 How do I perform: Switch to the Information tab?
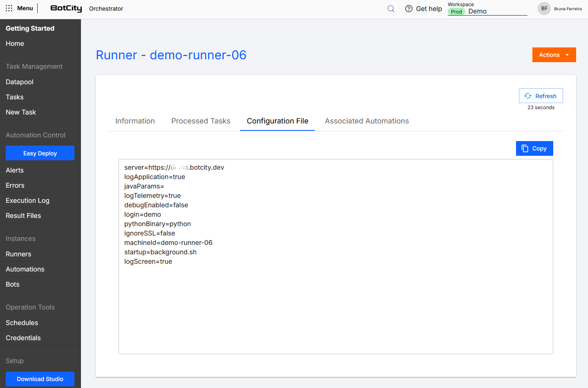click(135, 121)
